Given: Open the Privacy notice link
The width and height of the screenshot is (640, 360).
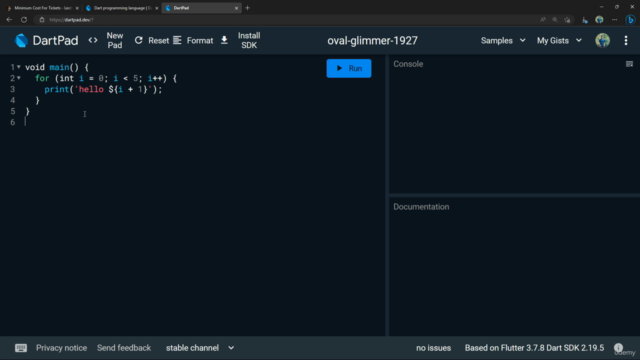Looking at the screenshot, I should pos(61,348).
